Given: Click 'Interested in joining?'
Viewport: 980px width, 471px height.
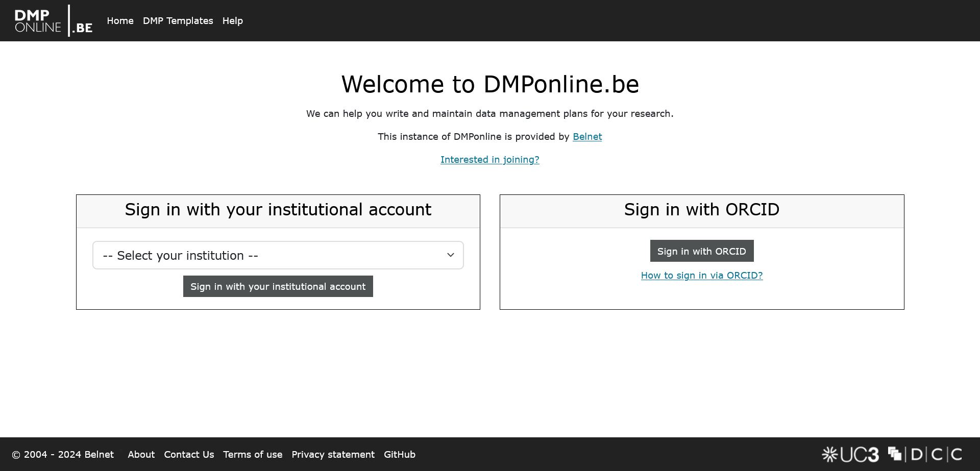Looking at the screenshot, I should click(489, 159).
